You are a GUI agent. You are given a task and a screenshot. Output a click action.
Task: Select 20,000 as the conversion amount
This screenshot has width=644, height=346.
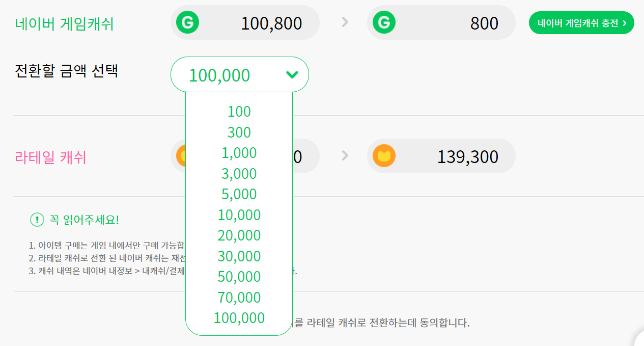coord(239,235)
